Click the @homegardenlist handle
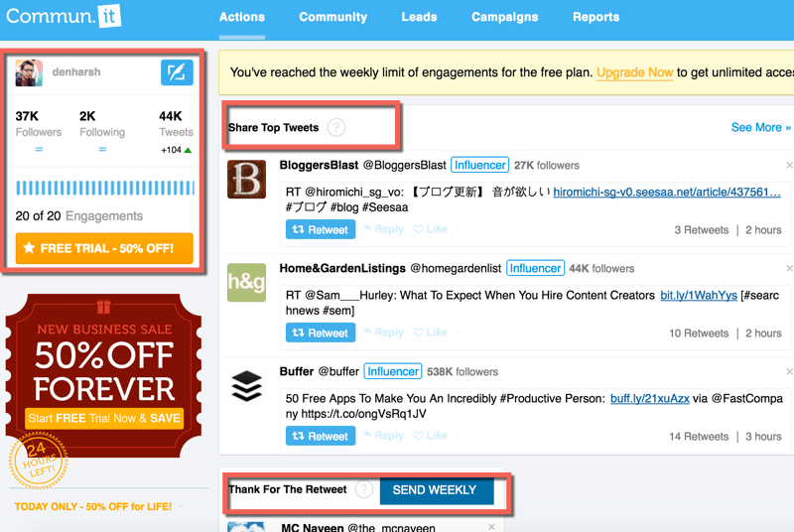The image size is (794, 532). coord(456,268)
